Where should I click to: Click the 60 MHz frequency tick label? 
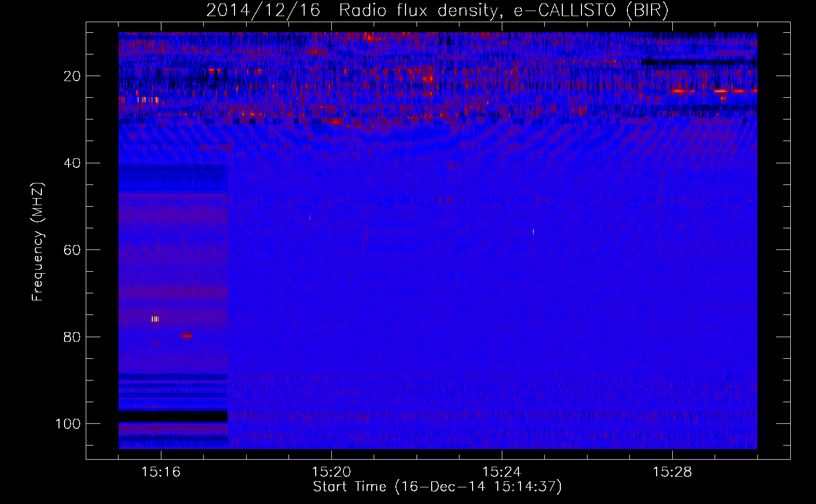coord(72,250)
